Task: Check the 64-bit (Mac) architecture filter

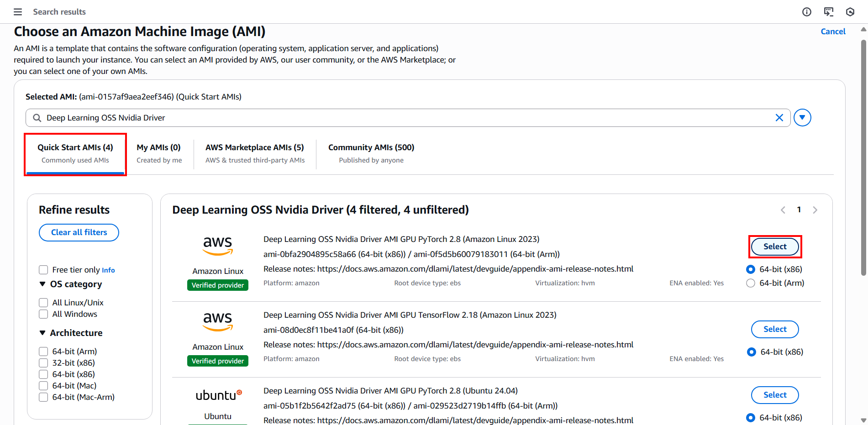Action: (43, 386)
